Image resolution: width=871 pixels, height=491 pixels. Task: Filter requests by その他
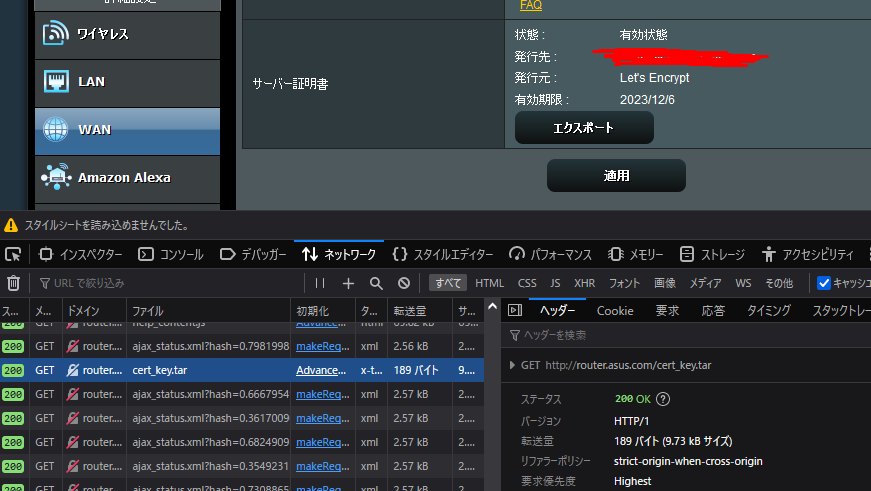pos(779,283)
